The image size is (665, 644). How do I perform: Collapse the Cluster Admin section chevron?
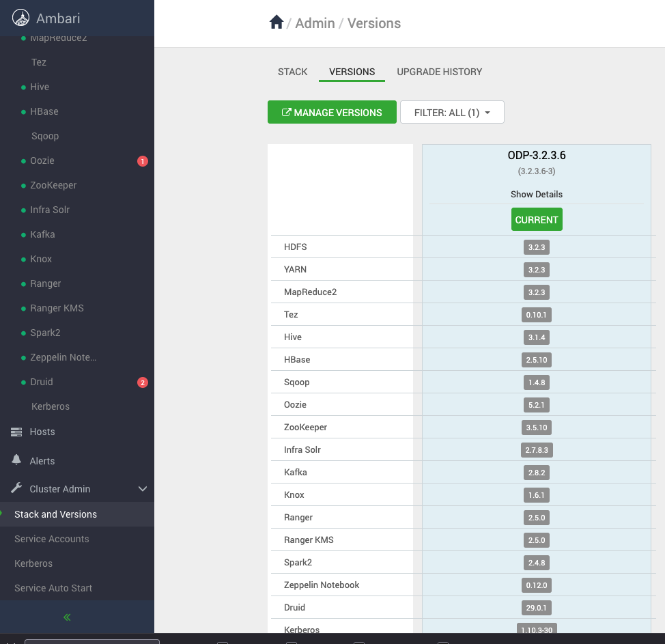[143, 489]
